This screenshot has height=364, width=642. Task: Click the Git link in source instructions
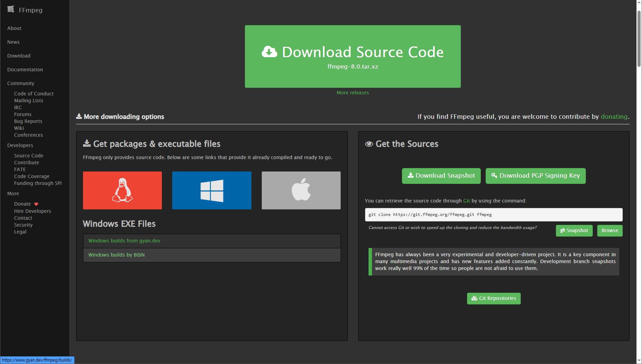[466, 201]
